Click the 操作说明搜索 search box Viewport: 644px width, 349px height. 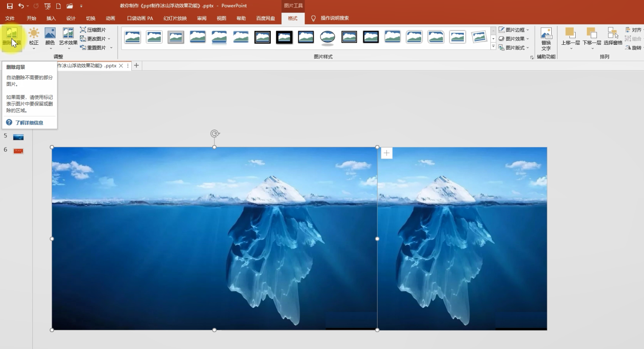[x=335, y=18]
